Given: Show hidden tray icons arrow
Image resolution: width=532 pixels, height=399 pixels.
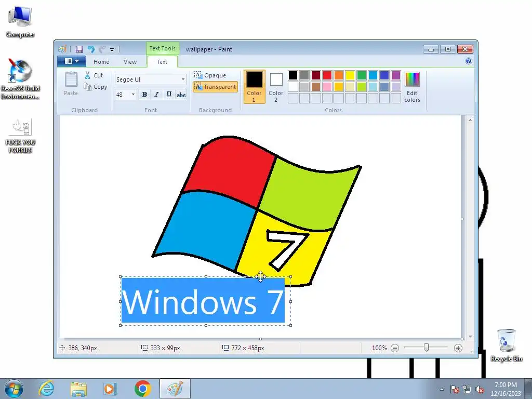Looking at the screenshot, I should (x=442, y=389).
